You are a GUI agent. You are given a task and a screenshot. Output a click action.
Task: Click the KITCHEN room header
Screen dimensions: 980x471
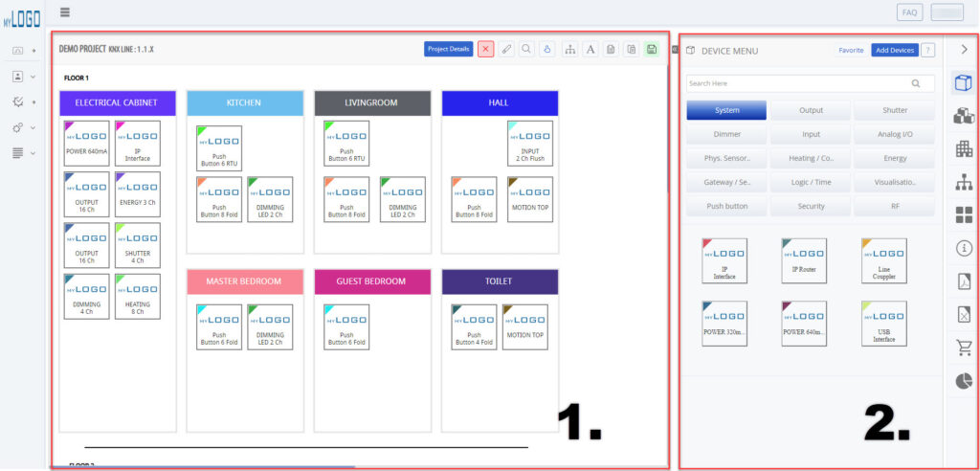tap(245, 102)
